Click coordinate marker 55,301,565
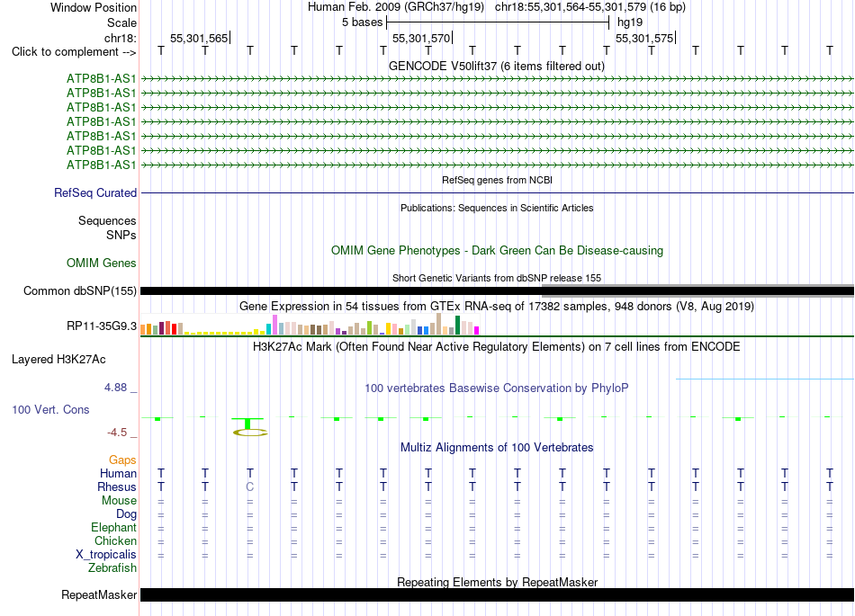Viewport: 855px width, 616px height. 199,38
